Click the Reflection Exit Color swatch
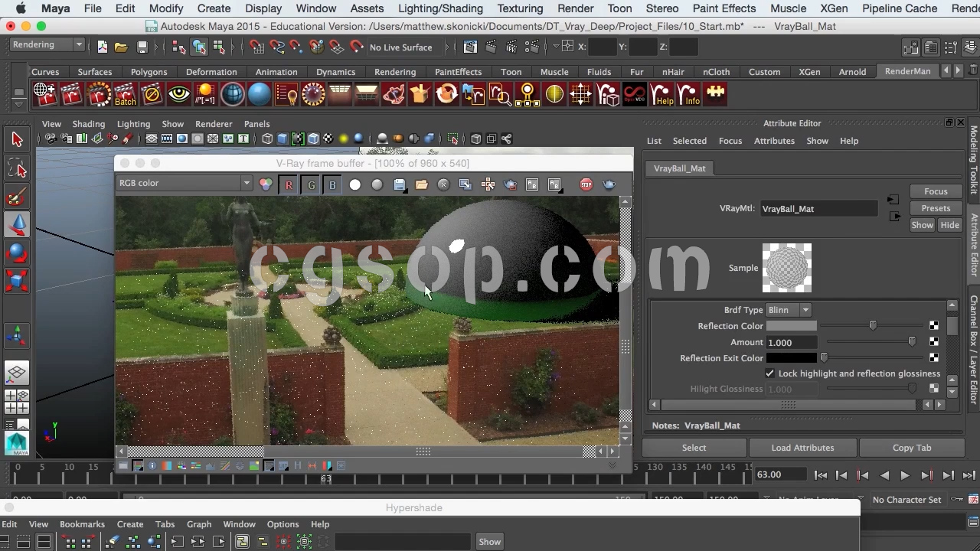The height and width of the screenshot is (551, 980). [792, 358]
